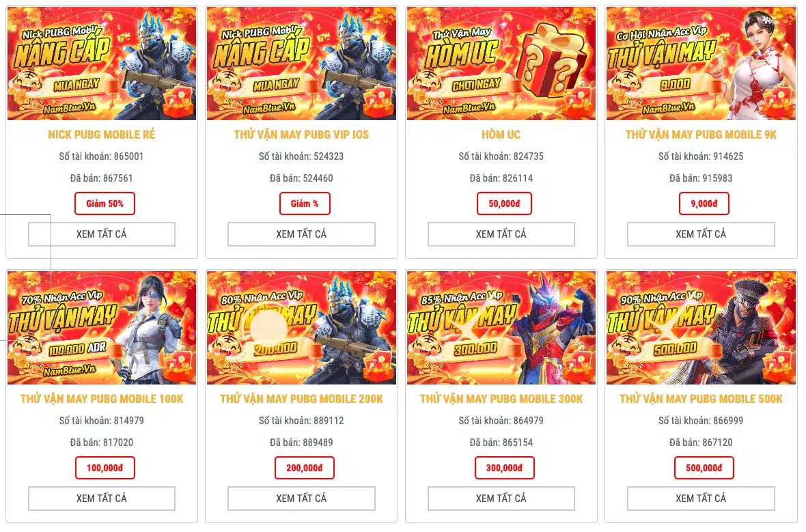Open the 90% Nhận Acc Vip 500.000 banner

pyautogui.click(x=701, y=328)
